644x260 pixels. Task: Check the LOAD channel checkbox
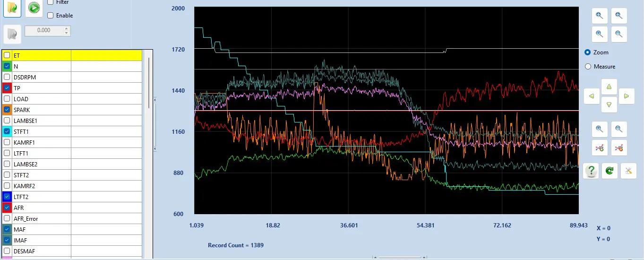pos(7,99)
